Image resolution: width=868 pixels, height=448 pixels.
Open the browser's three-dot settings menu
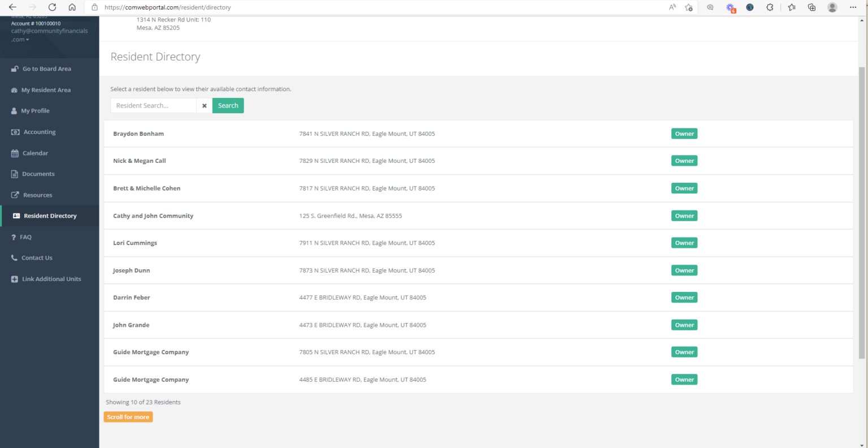point(853,7)
